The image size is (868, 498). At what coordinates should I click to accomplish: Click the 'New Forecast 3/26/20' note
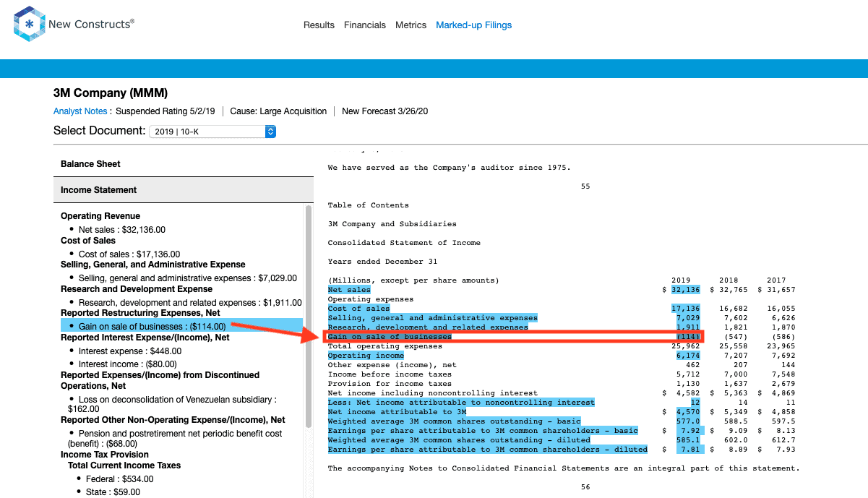coord(384,111)
